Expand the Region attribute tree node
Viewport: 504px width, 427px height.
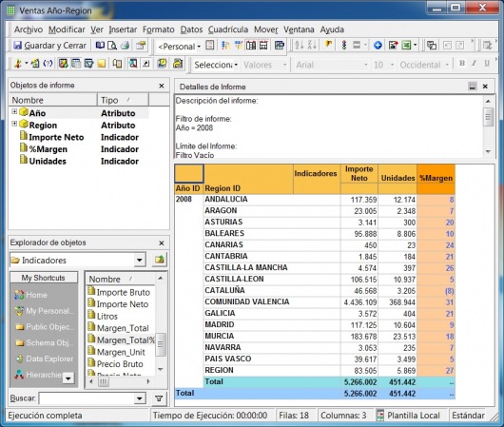14,124
